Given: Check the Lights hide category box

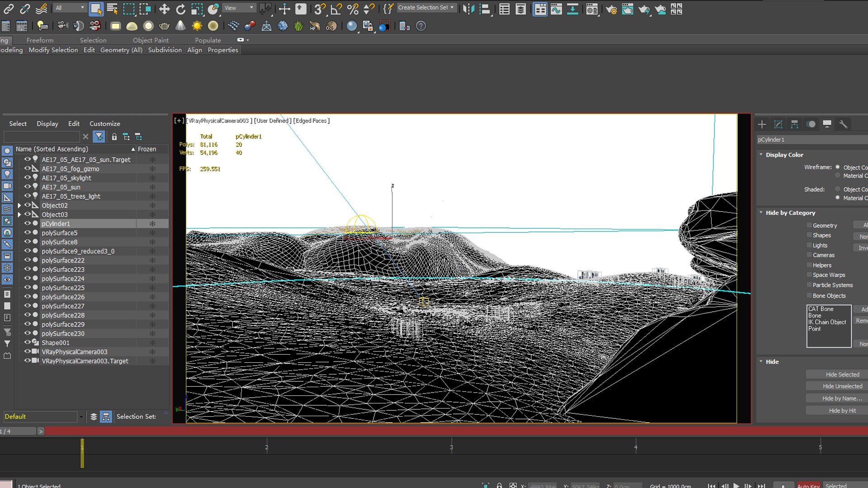Looking at the screenshot, I should [x=809, y=245].
